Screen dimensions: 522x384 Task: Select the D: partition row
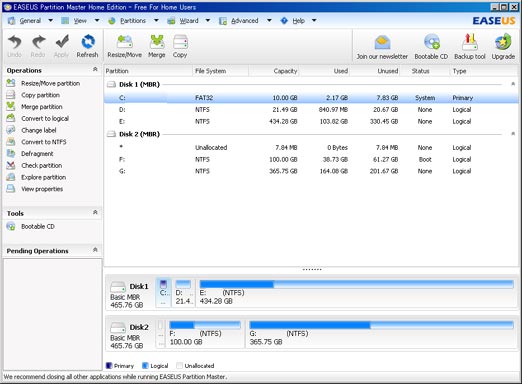pos(311,110)
